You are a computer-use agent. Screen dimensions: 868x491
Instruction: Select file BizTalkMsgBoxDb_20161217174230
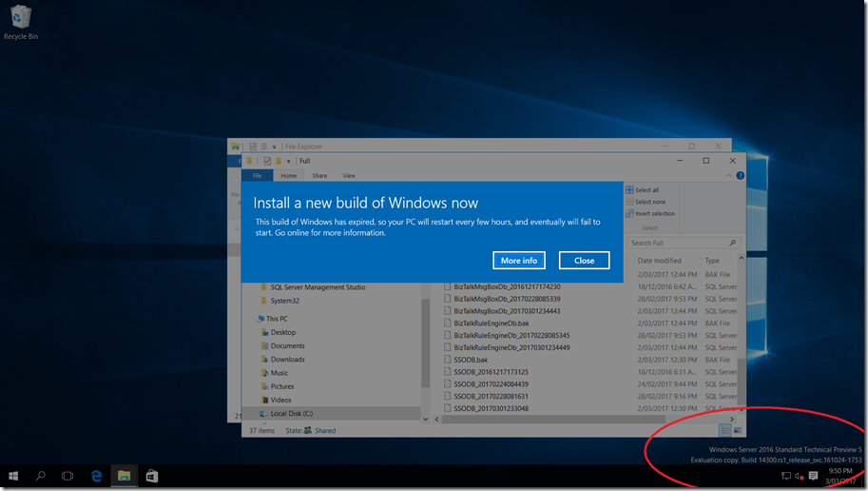point(507,287)
